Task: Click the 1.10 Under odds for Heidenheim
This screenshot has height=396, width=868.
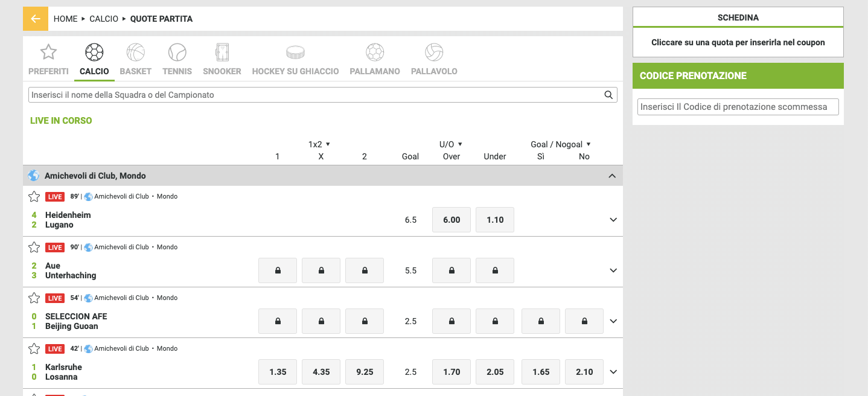Action: click(x=494, y=220)
